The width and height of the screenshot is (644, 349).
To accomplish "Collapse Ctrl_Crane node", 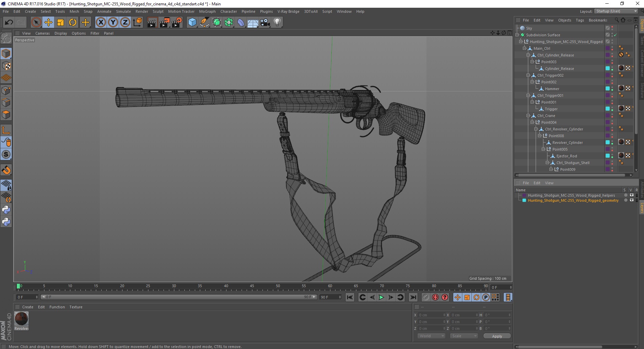I will [528, 116].
